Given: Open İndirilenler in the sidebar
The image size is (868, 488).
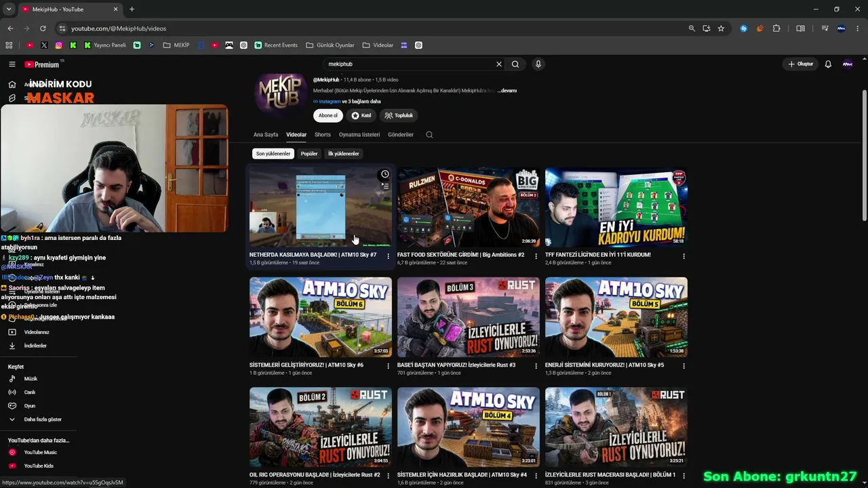Looking at the screenshot, I should 35,346.
